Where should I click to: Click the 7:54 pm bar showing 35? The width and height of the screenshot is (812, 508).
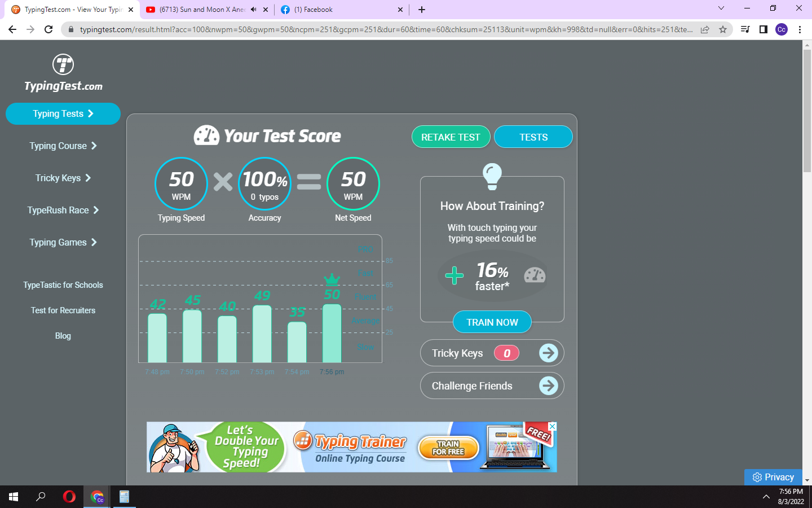[x=297, y=342]
